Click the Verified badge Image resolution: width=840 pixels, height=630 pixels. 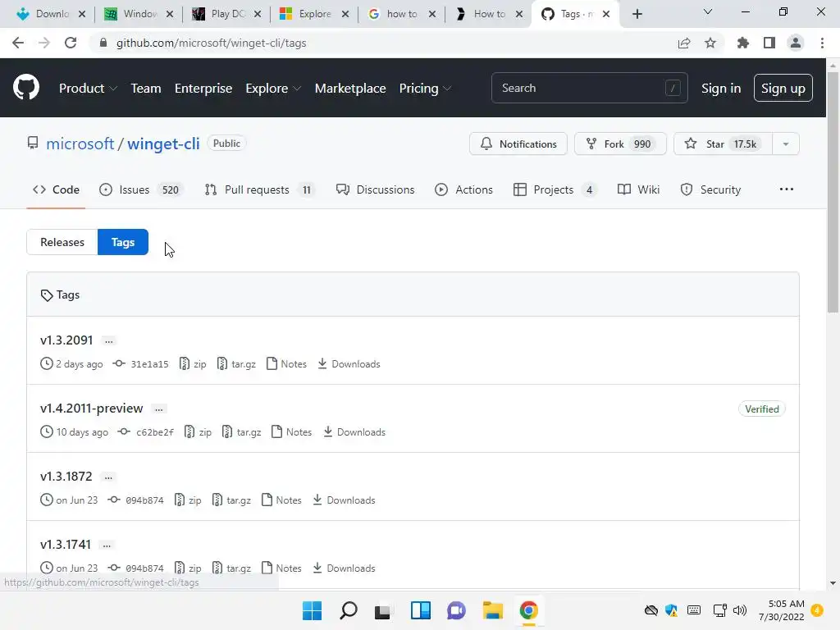click(762, 409)
